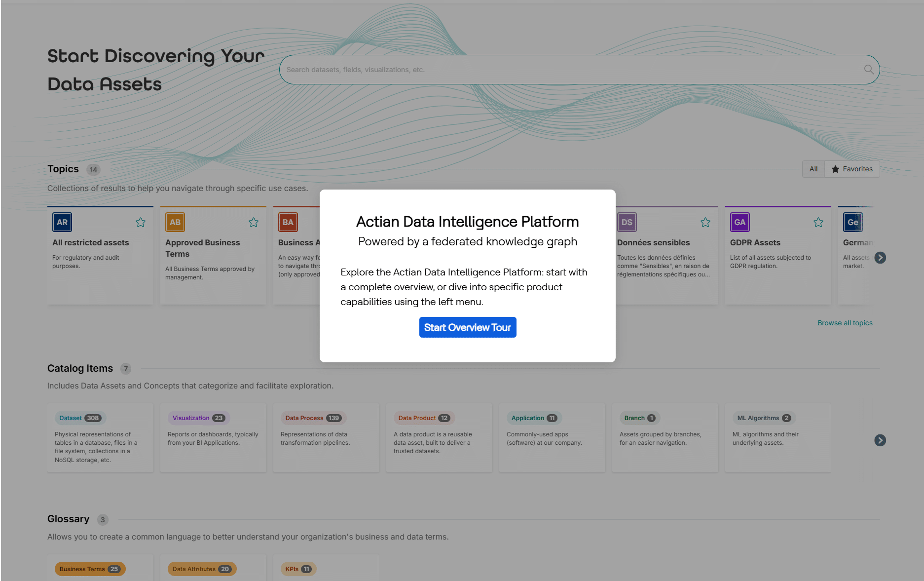Open the GA topic icon

point(740,222)
